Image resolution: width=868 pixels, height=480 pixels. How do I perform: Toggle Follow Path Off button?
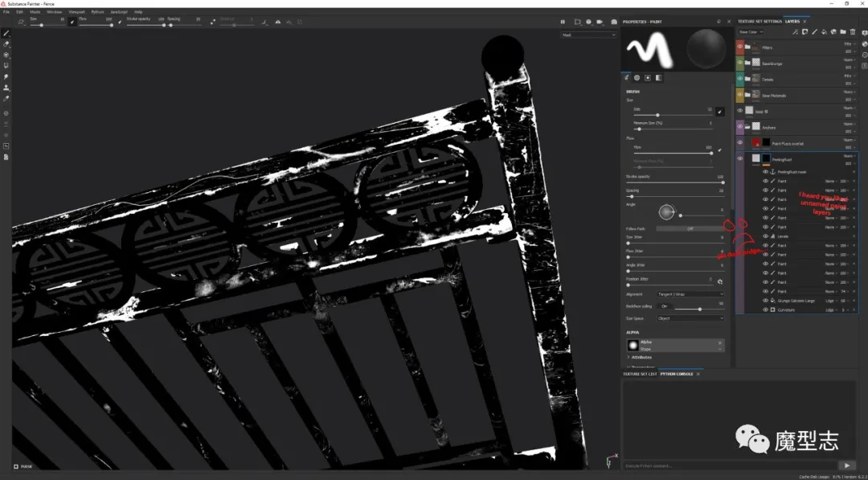click(x=690, y=228)
